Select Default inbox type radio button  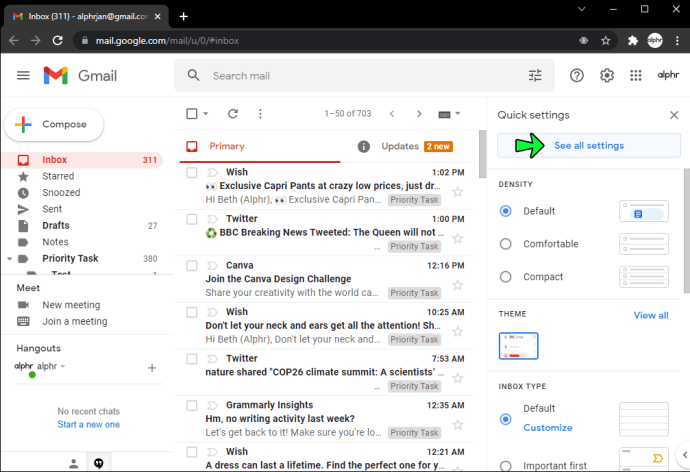coord(506,419)
